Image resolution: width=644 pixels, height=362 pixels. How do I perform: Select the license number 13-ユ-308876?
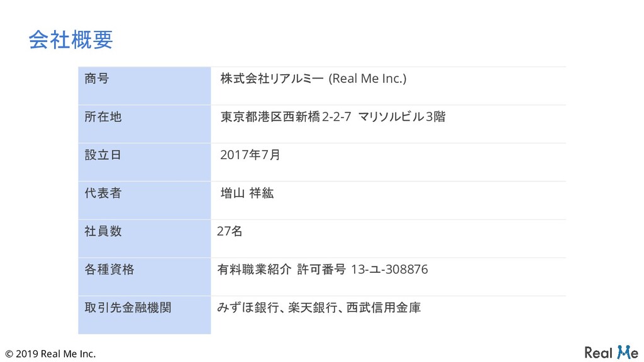coord(389,270)
